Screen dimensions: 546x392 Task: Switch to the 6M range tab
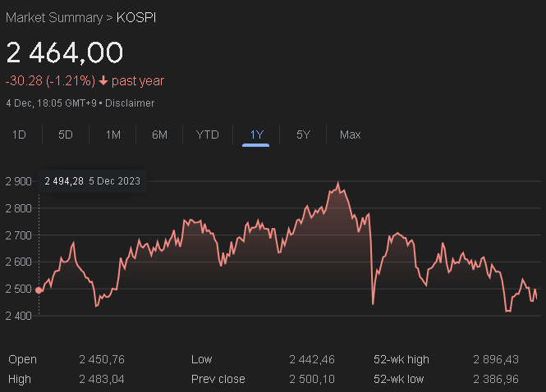[x=159, y=134]
